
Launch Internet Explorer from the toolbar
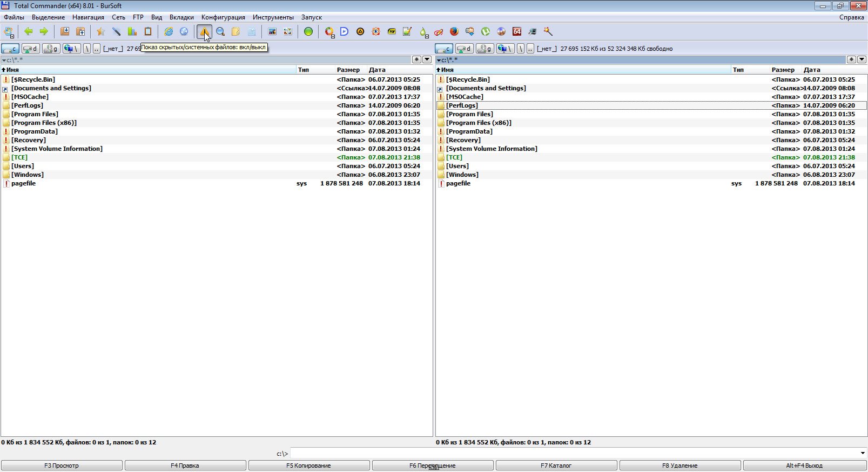tap(169, 31)
